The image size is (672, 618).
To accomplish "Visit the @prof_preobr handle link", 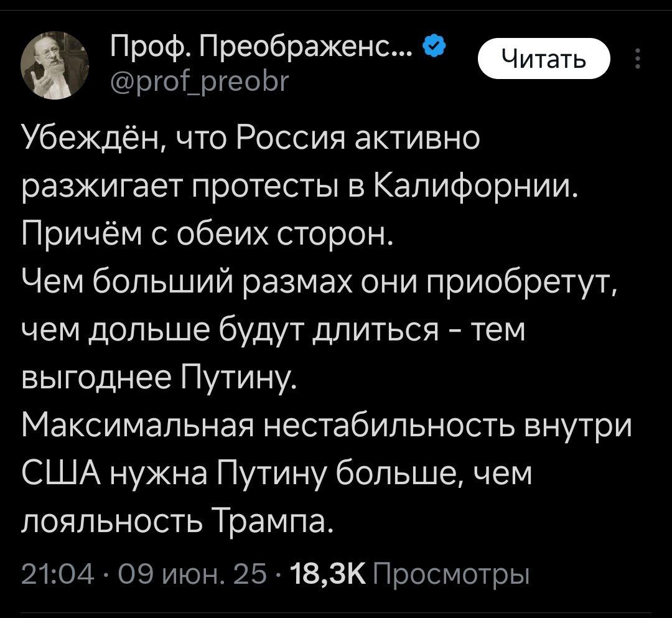I will [x=200, y=80].
